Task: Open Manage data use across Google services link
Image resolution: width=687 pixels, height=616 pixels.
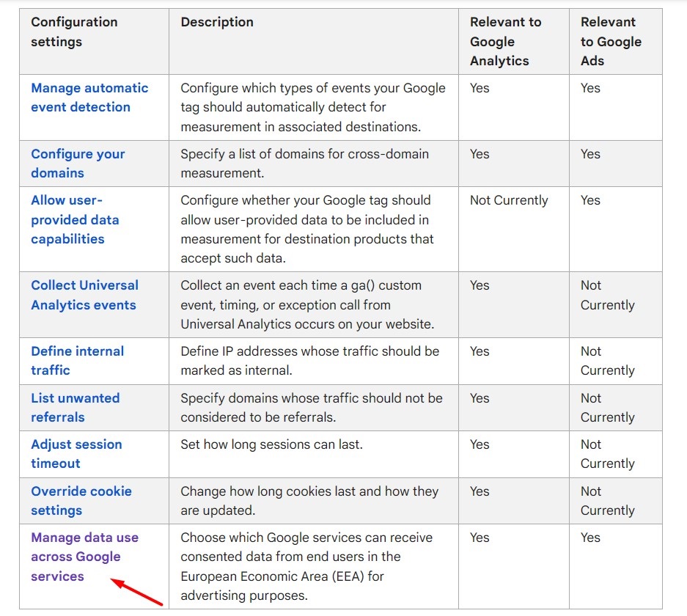Action: point(84,557)
